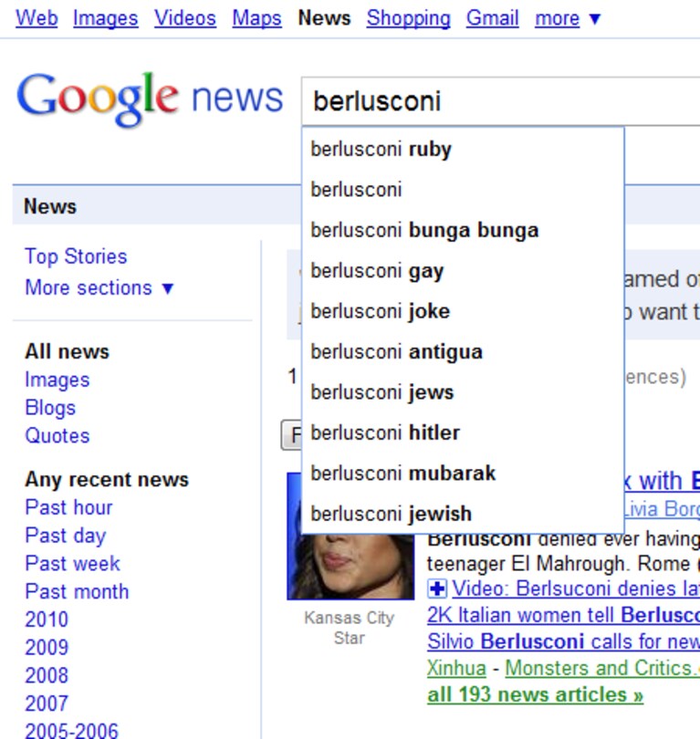Screen dimensions: 700x739
Task: Show news from 2008
Action: tap(47, 675)
